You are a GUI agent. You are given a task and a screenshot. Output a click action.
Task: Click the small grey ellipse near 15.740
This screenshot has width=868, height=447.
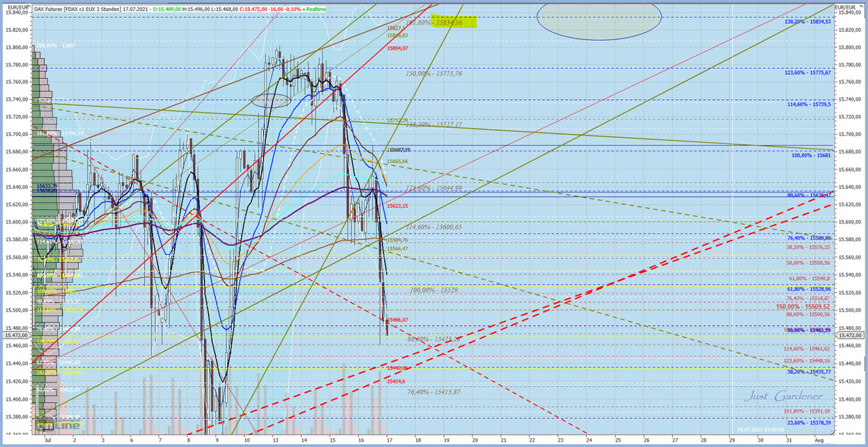[x=271, y=101]
